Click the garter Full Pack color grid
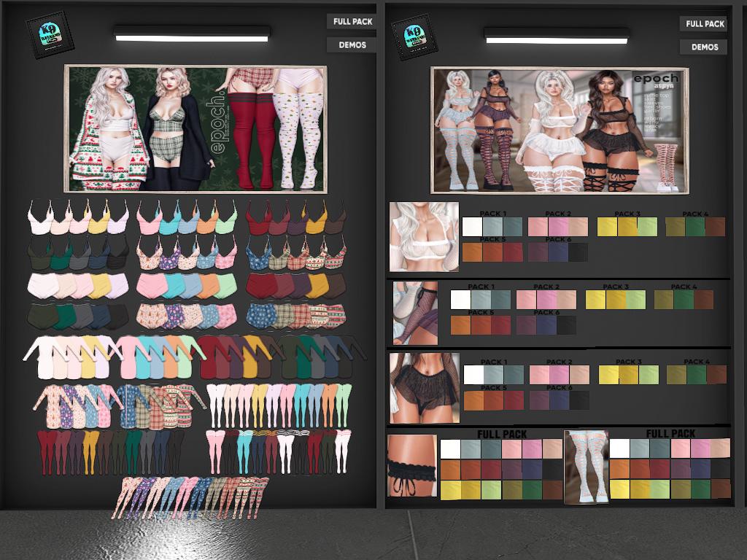Viewport: 747px width, 560px height. coord(500,469)
